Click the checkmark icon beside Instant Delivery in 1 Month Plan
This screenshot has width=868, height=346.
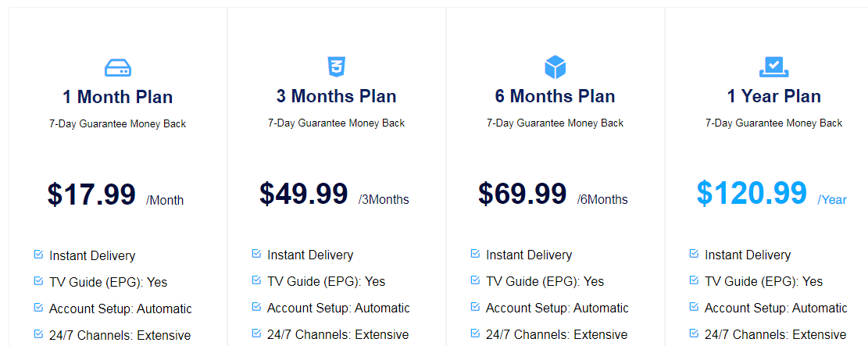click(38, 255)
